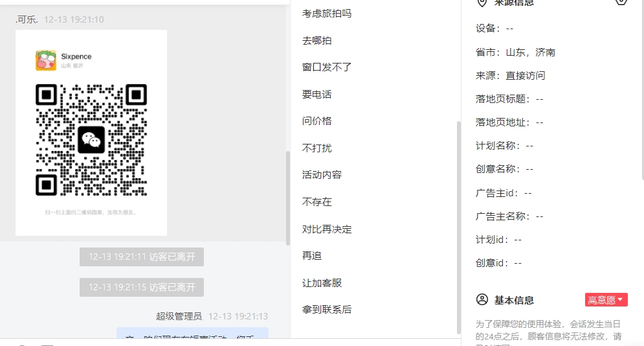Click the quick reply list scrollbar
This screenshot has height=346, width=644.
pyautogui.click(x=458, y=227)
